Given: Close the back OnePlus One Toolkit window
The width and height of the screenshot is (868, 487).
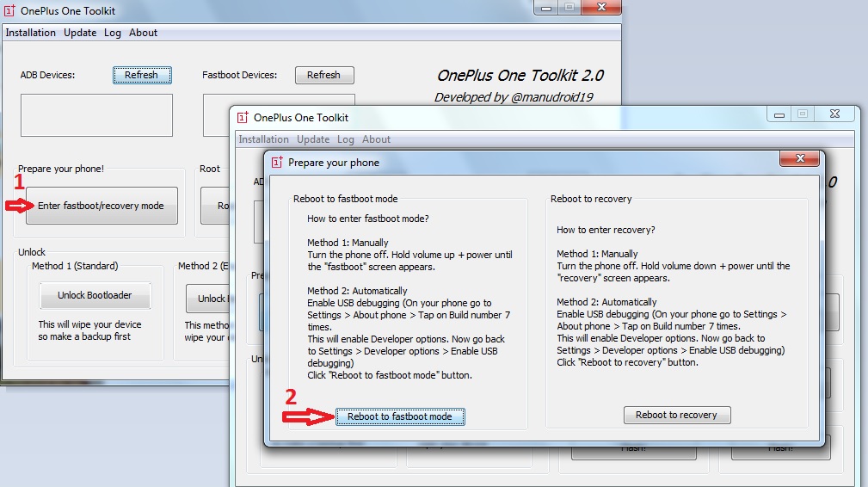Looking at the screenshot, I should pyautogui.click(x=601, y=7).
